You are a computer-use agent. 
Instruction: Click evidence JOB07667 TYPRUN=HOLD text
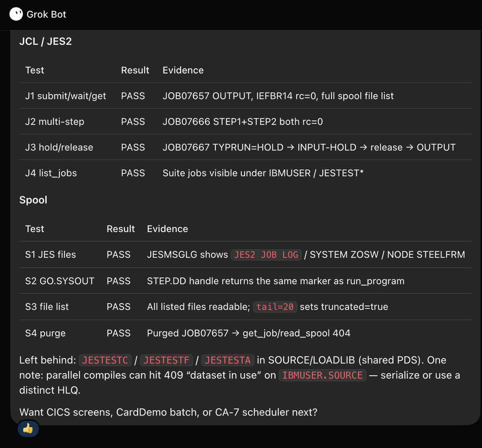309,147
